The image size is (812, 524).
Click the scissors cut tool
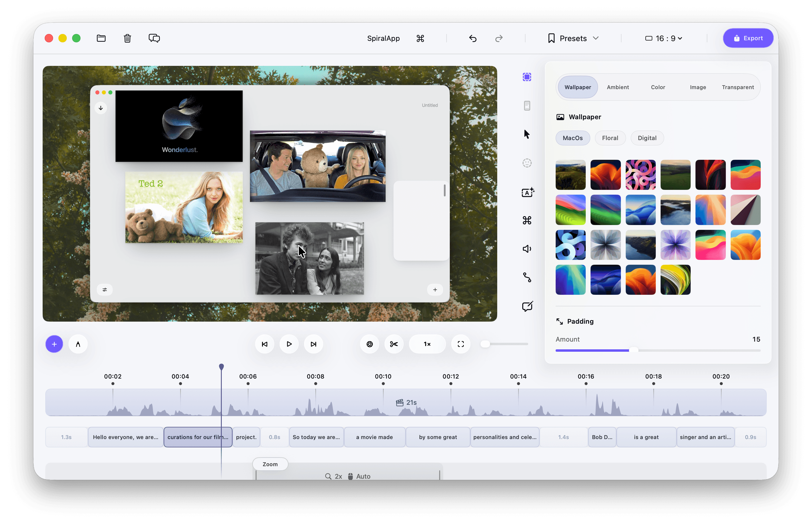pyautogui.click(x=394, y=344)
